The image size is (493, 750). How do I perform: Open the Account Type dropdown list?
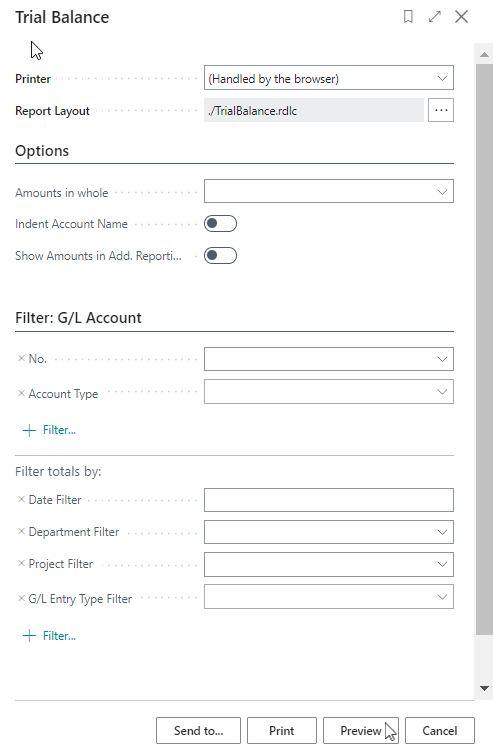click(329, 392)
